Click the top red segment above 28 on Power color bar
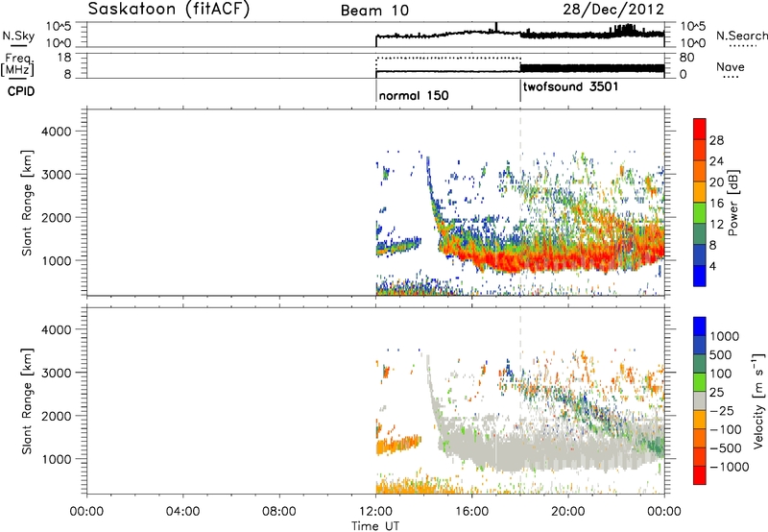Screen dimensions: 768x532 [x=700, y=129]
